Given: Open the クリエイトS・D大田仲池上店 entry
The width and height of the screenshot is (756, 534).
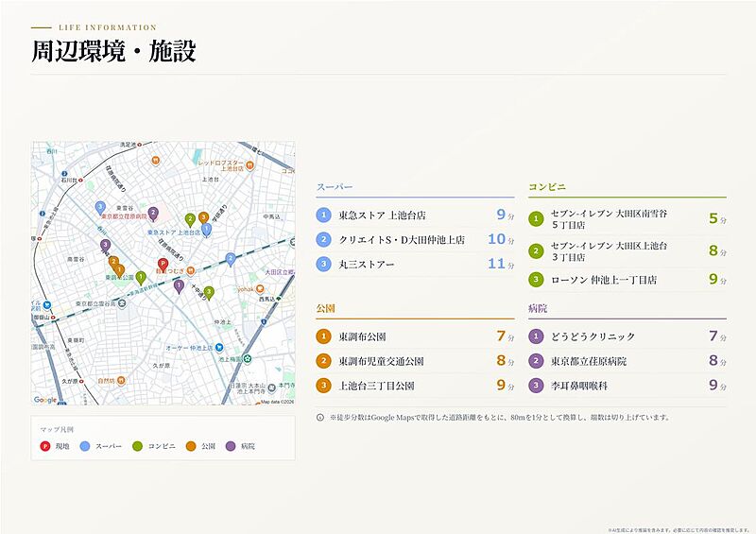Looking at the screenshot, I should 415,240.
